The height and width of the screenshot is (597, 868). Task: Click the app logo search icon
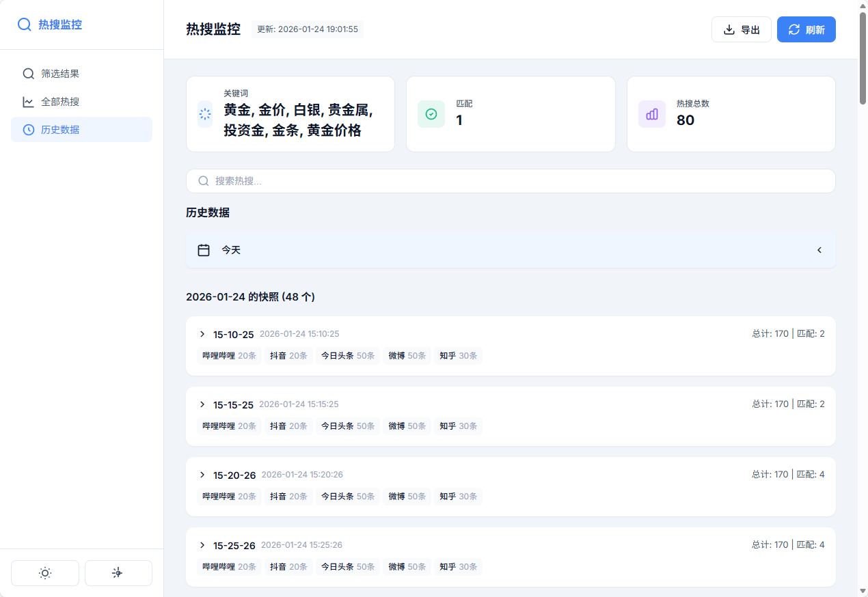click(x=25, y=24)
